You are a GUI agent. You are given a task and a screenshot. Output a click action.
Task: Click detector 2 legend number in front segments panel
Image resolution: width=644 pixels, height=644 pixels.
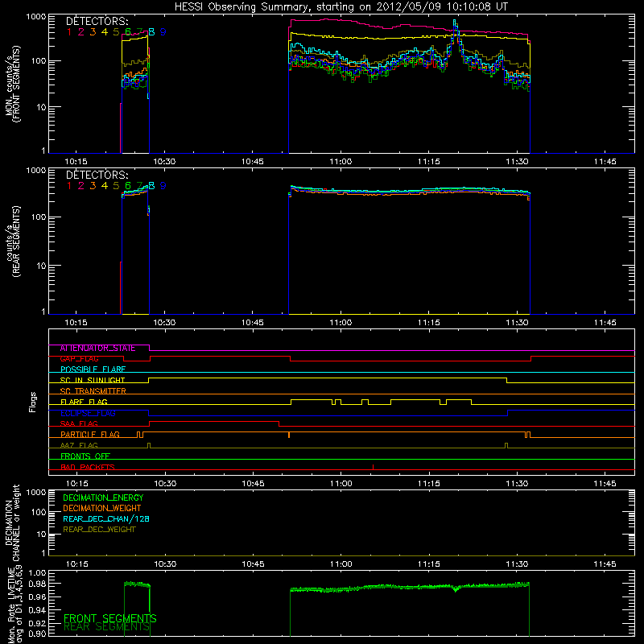coord(81,32)
